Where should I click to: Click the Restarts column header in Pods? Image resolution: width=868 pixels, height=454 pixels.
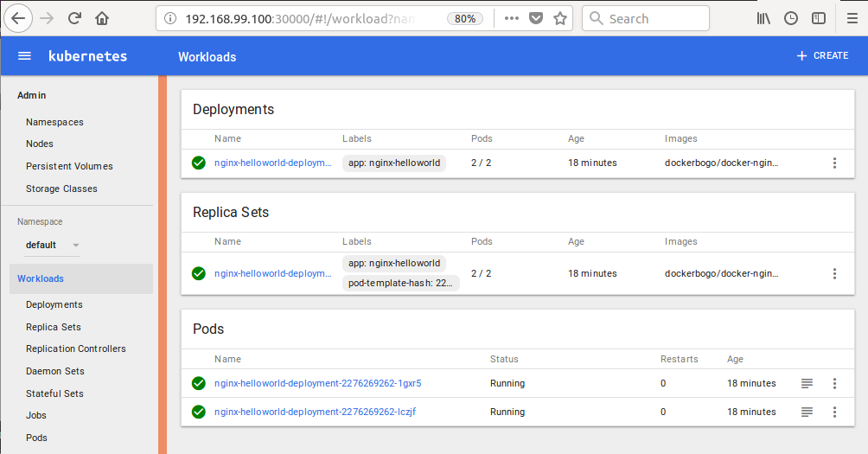coord(680,359)
